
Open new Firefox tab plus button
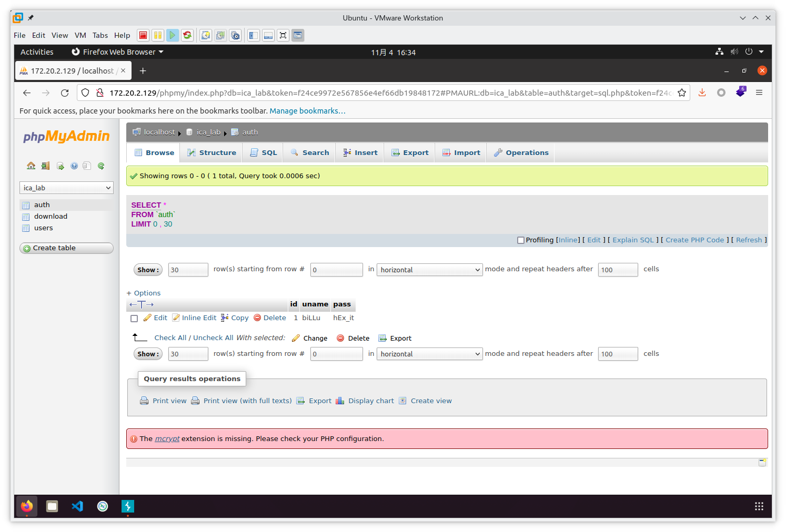point(143,70)
